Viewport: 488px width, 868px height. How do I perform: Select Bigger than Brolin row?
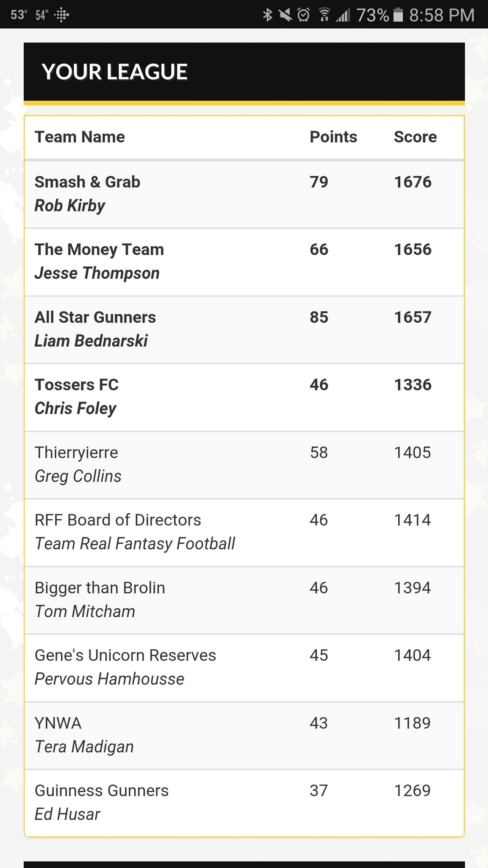[x=244, y=601]
